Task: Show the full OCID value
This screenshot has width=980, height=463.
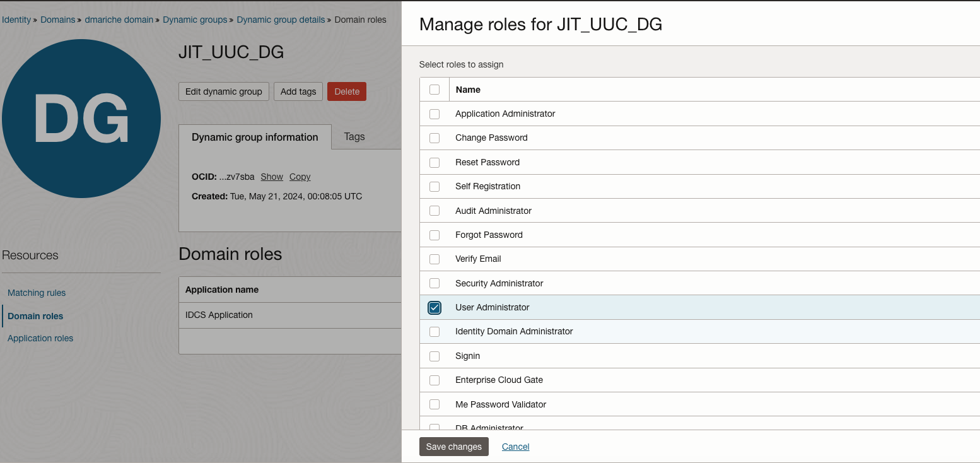Action: 272,177
